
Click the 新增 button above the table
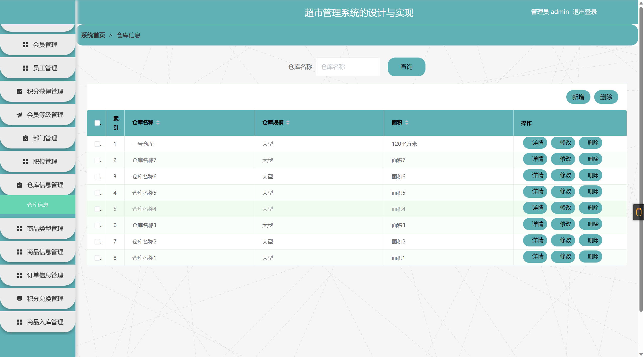578,97
